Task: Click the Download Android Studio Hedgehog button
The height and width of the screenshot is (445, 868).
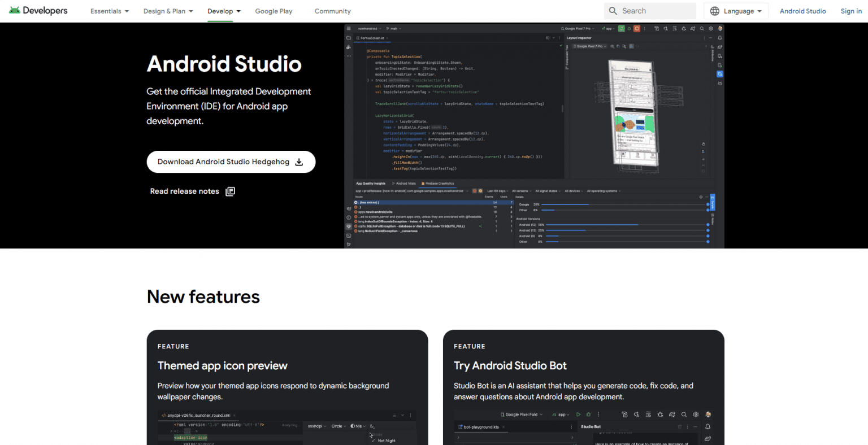Action: 231,162
